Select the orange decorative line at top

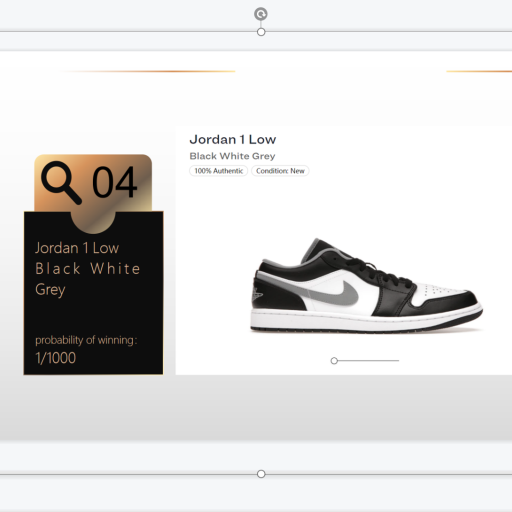click(x=148, y=71)
